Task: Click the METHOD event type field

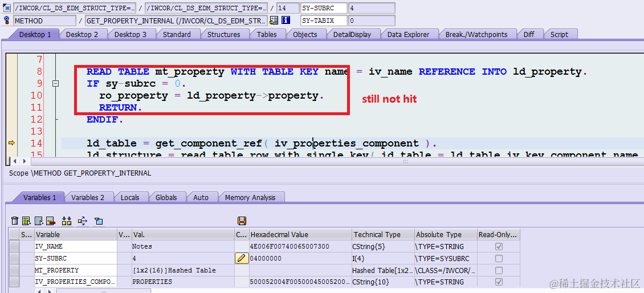Action: pos(44,20)
